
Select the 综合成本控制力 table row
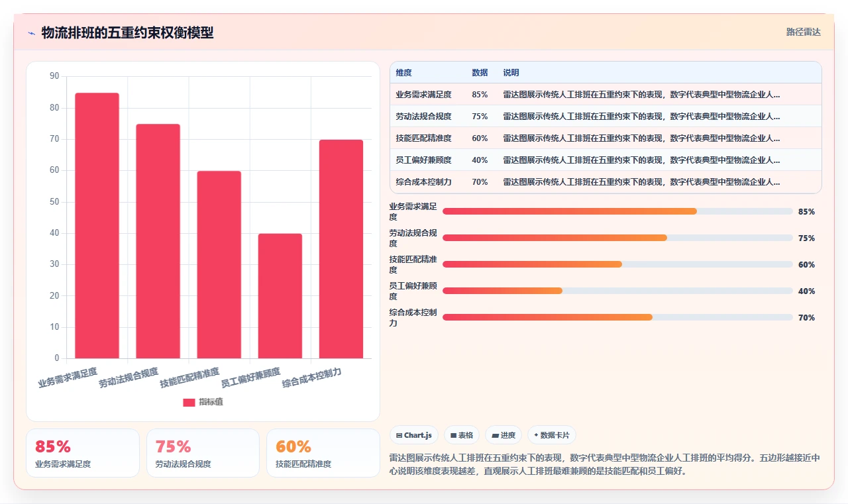click(x=606, y=181)
